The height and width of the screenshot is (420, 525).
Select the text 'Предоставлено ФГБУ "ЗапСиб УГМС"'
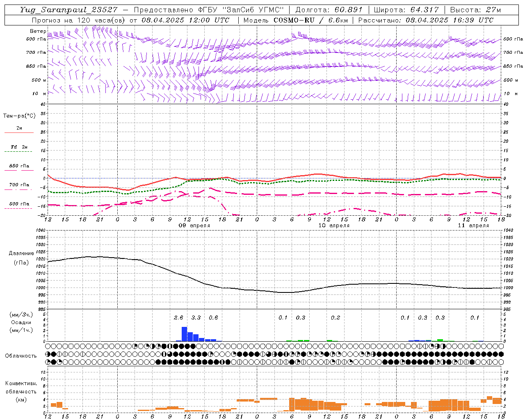pos(209,10)
